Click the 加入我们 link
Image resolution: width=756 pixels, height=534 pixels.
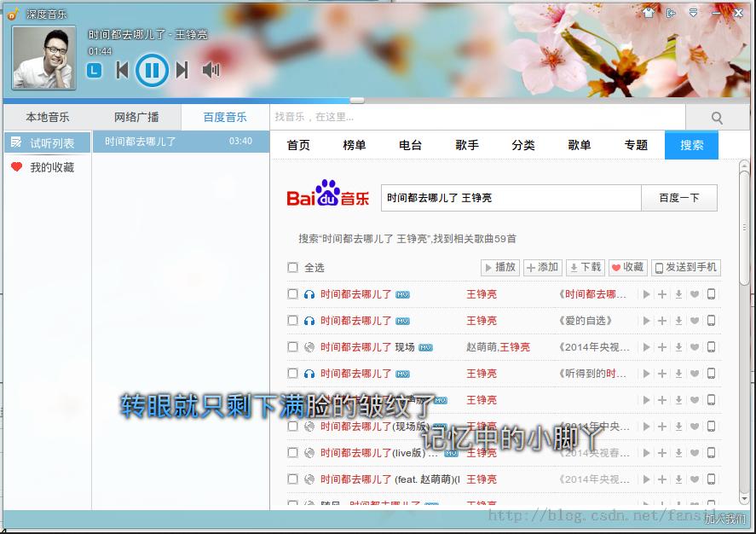725,519
